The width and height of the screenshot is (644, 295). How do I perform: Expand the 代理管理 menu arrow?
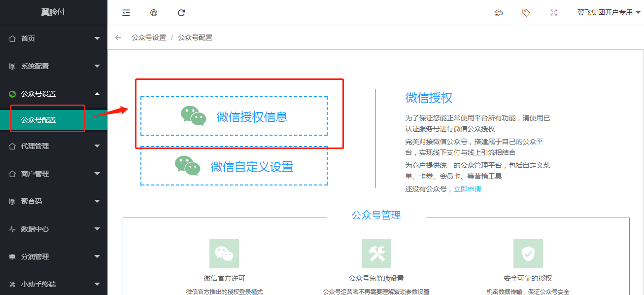97,146
